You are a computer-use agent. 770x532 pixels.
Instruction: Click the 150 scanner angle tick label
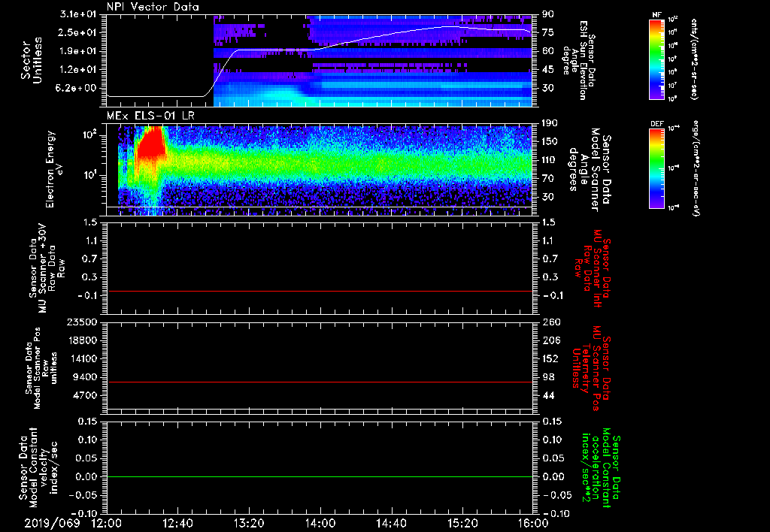(550, 142)
